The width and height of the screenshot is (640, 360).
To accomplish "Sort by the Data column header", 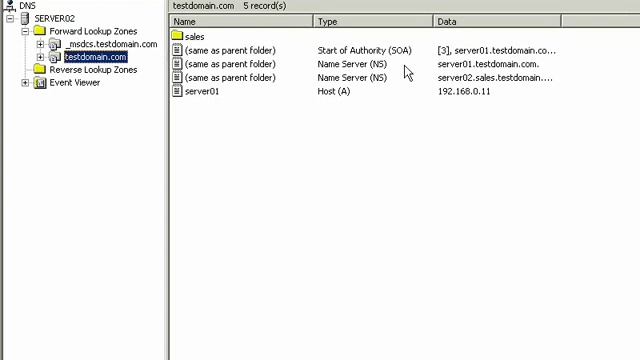I will [x=497, y=22].
